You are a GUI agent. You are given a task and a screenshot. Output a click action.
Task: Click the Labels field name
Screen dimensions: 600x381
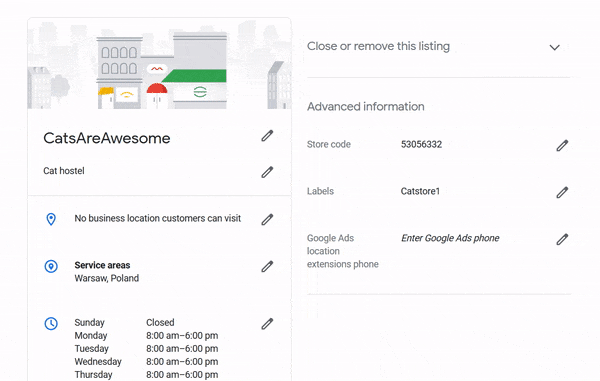coord(320,191)
